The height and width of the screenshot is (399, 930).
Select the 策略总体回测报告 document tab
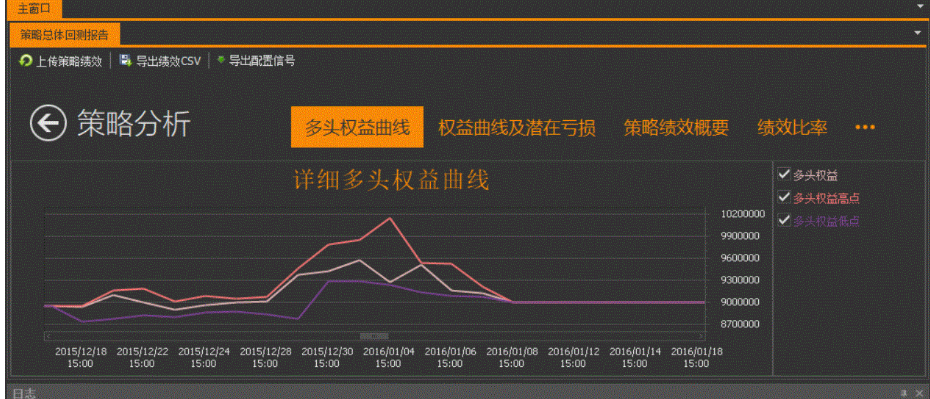click(65, 35)
